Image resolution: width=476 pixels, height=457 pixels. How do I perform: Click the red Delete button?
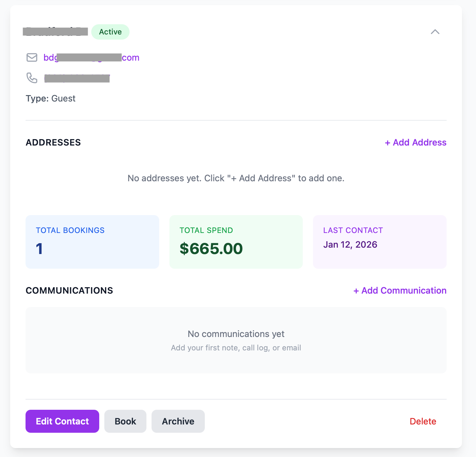pos(423,421)
